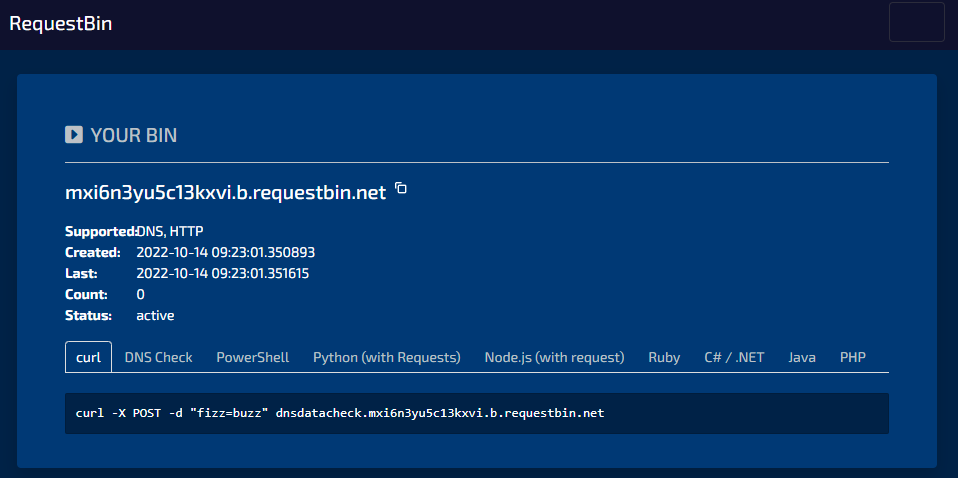958x478 pixels.
Task: Select the curl tab
Action: [89, 357]
